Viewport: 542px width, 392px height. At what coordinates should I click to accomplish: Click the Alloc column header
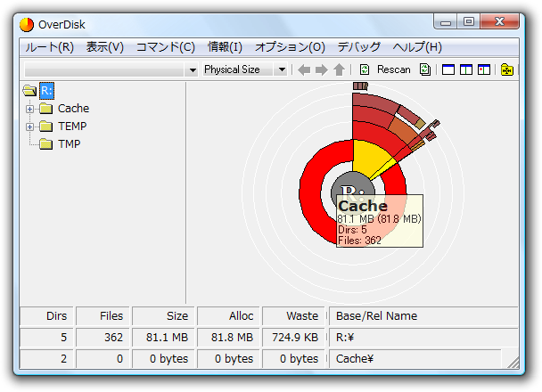coord(228,316)
